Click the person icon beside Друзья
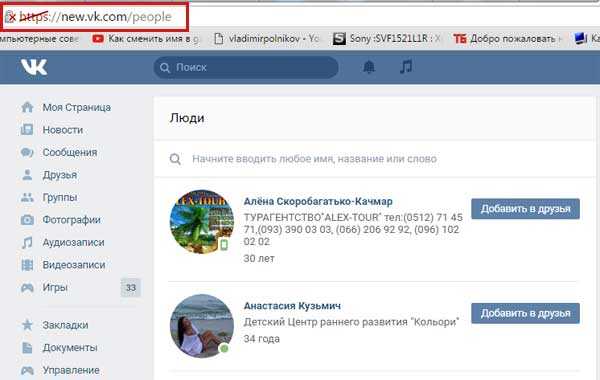 (x=27, y=175)
